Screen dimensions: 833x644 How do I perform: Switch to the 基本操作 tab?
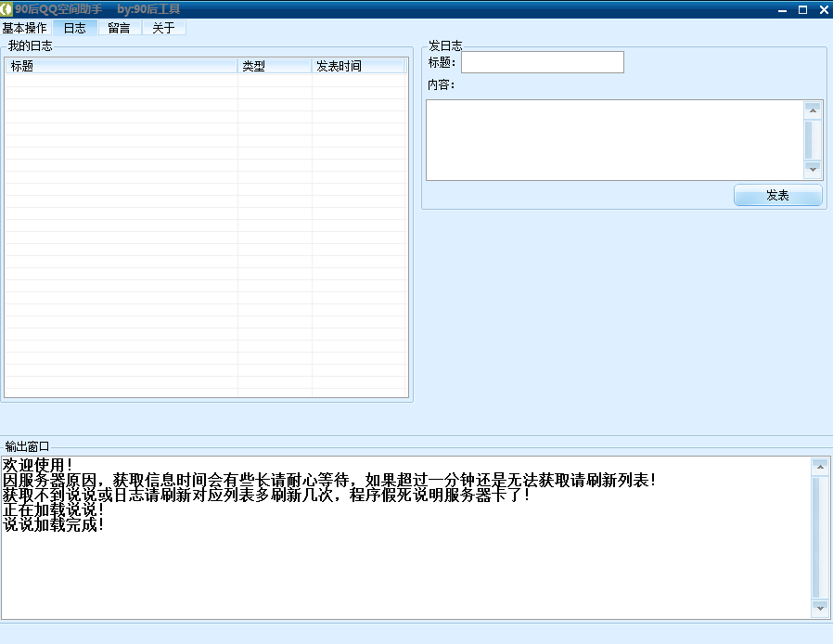point(25,28)
